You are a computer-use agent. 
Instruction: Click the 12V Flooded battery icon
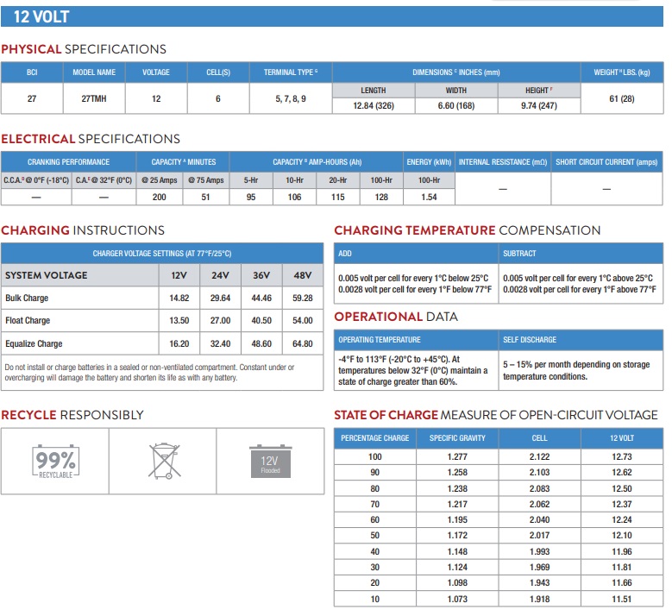click(270, 462)
